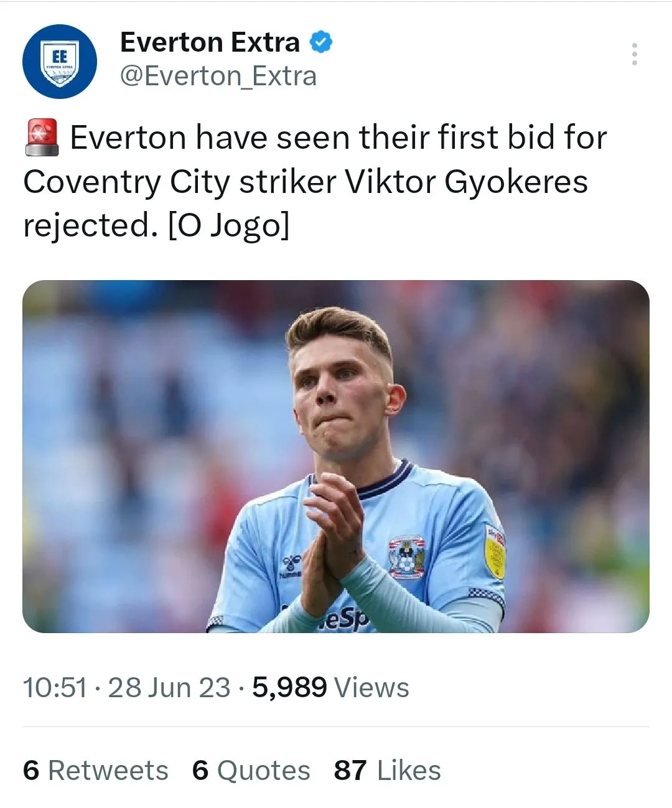Show the 6 Retweets list
This screenshot has height=808, width=672.
click(95, 771)
